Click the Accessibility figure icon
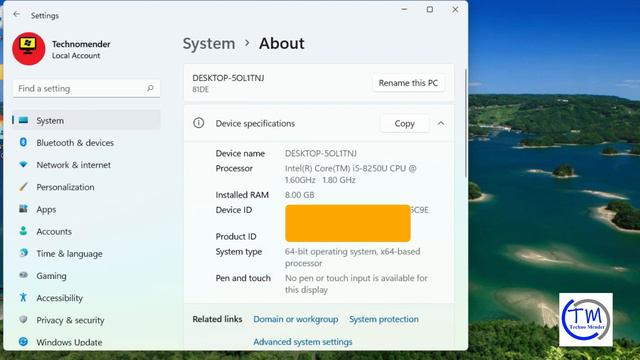This screenshot has height=360, width=640. 23,298
